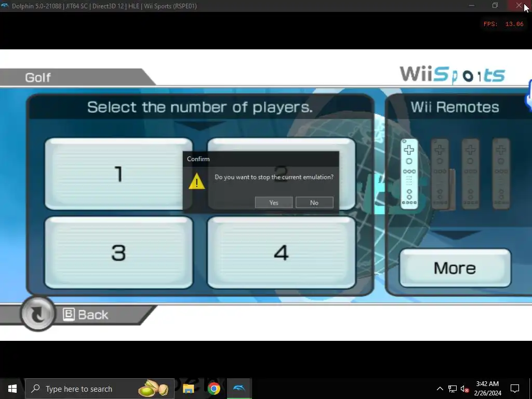Viewport: 532px width, 399px height.
Task: Click the round back arrow icon
Action: (37, 314)
